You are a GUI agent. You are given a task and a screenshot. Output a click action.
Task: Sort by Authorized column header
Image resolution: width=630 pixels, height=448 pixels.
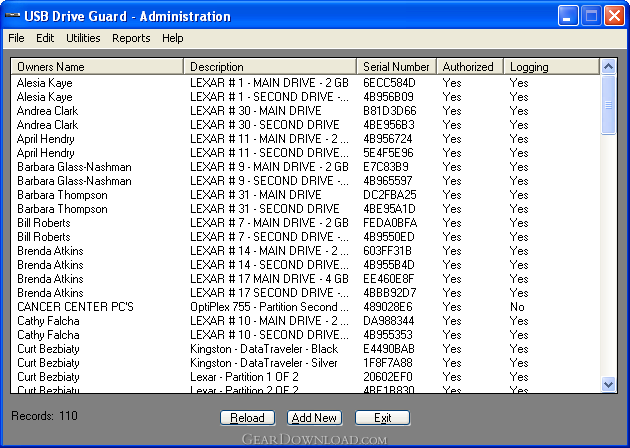click(470, 67)
